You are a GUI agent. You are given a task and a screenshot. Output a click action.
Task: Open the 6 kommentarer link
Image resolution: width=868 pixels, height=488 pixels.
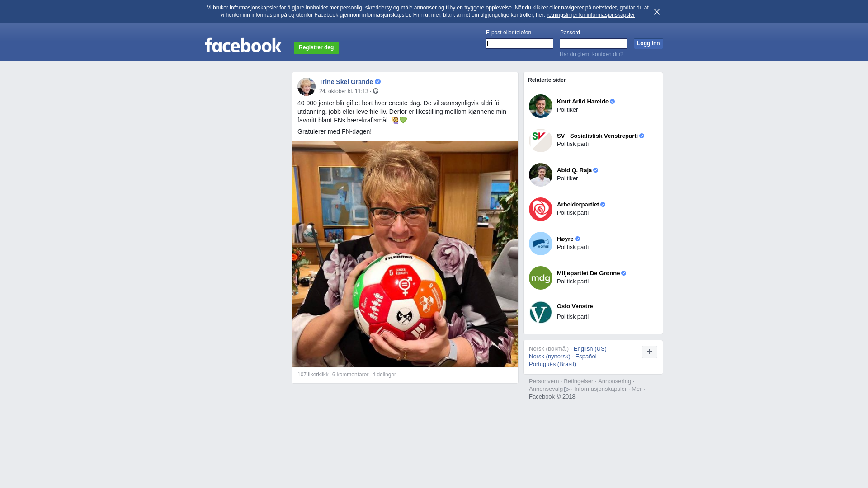[x=350, y=375]
